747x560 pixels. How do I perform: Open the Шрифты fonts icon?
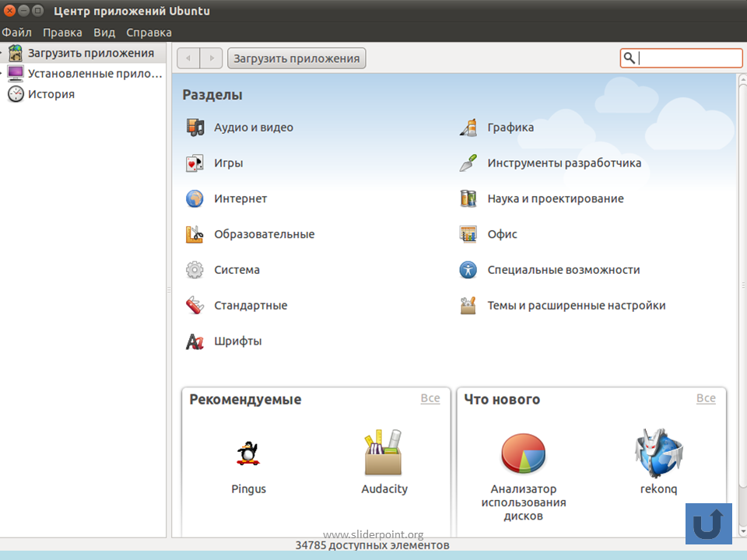coord(195,341)
